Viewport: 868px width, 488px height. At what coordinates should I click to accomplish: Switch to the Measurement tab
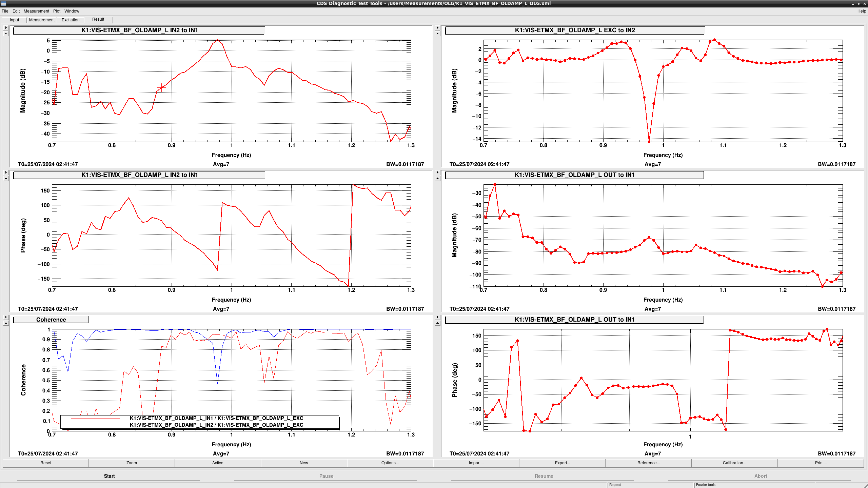(x=42, y=20)
